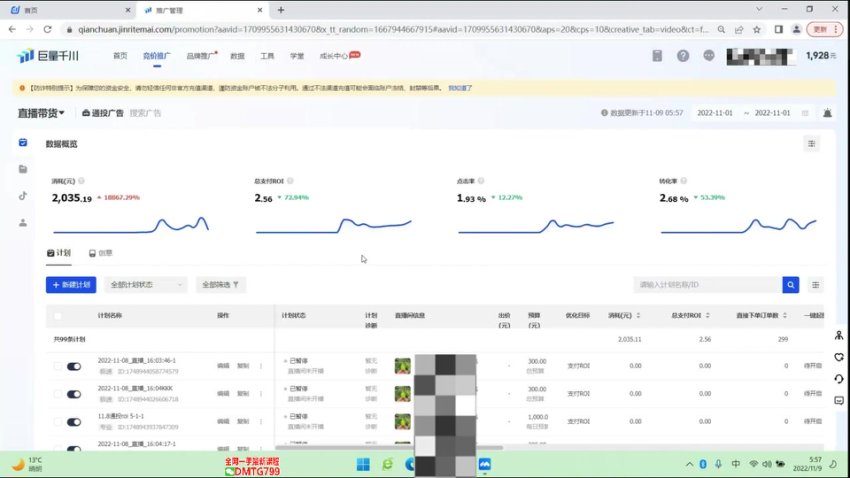Click 编辑 for the first plan row
The width and height of the screenshot is (850, 478).
coord(223,366)
